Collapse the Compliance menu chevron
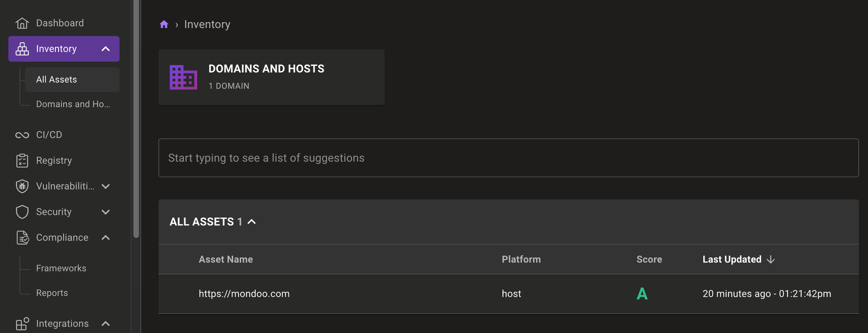 [105, 237]
